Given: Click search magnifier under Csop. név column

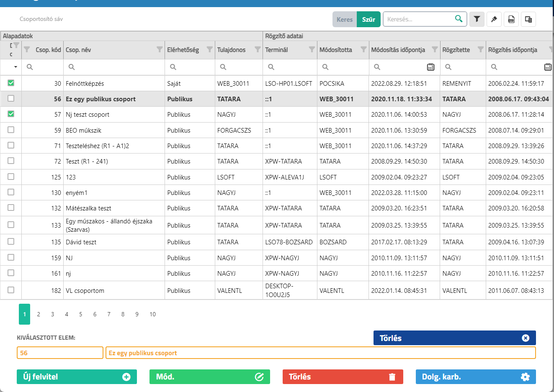Looking at the screenshot, I should point(72,67).
